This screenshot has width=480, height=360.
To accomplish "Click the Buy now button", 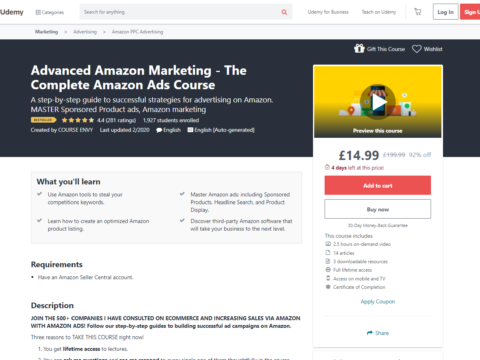I will click(x=378, y=209).
